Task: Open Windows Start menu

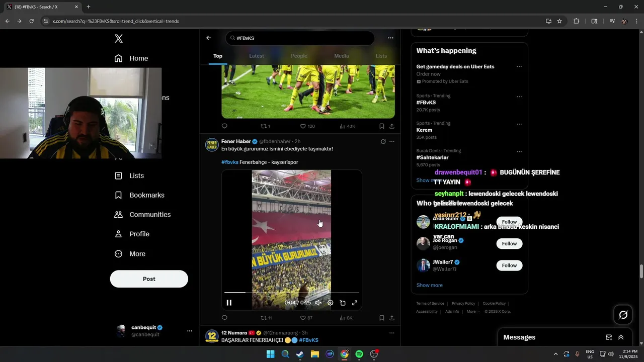Action: 270,354
